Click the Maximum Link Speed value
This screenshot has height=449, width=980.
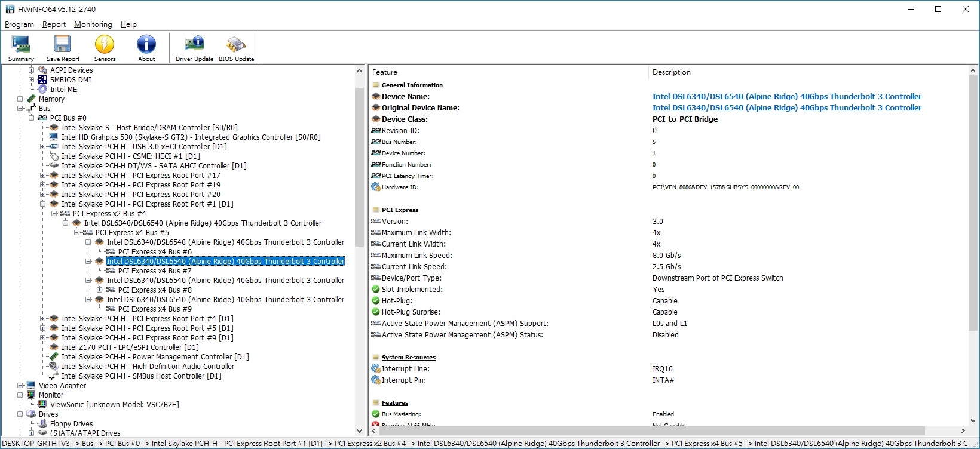click(666, 255)
